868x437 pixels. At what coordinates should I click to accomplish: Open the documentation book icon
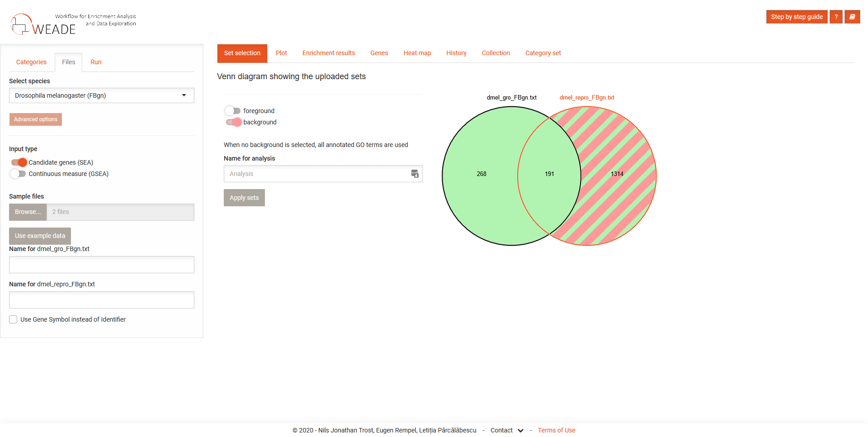[x=852, y=17]
